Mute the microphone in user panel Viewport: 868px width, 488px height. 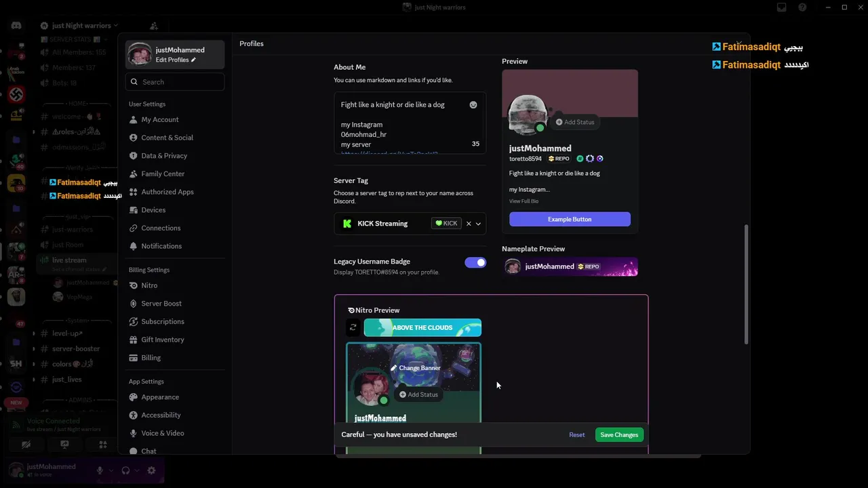(100, 470)
